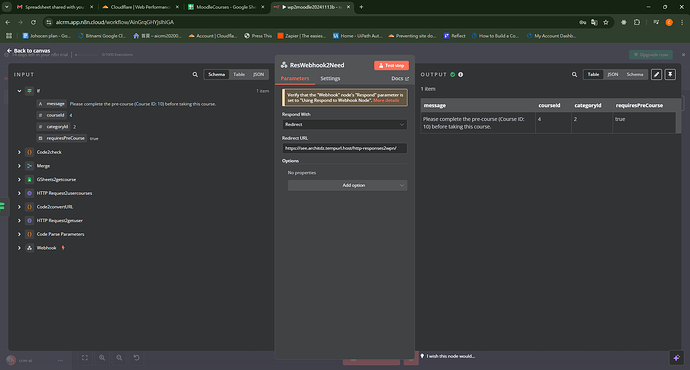Viewport: 690px width, 370px height.
Task: Expand the GSheets2getcourse node
Action: click(19, 180)
